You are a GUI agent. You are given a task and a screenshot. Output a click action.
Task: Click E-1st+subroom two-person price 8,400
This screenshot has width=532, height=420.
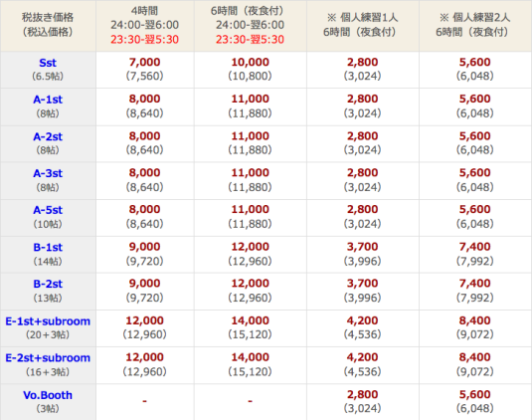pyautogui.click(x=474, y=320)
